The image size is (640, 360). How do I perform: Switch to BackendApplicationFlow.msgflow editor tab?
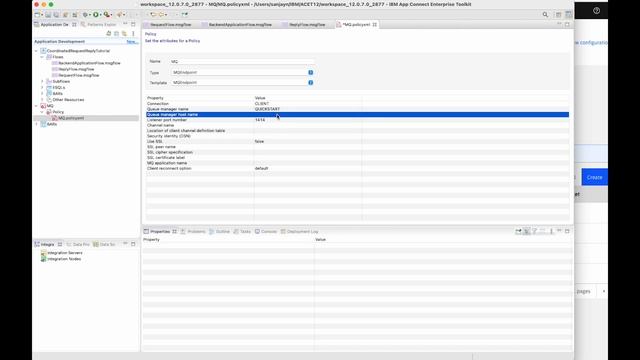coord(240,24)
